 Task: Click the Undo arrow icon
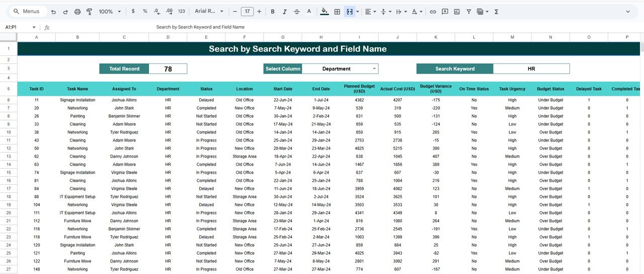(x=53, y=12)
